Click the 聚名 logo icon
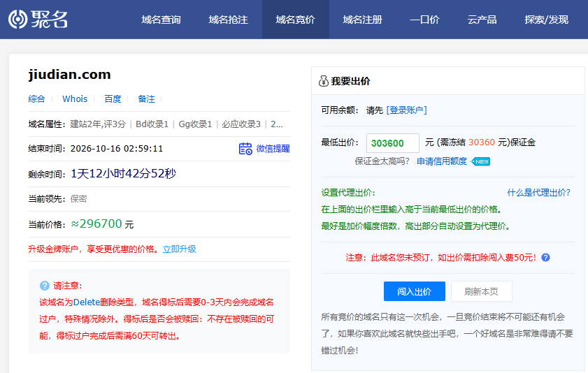 [18, 19]
